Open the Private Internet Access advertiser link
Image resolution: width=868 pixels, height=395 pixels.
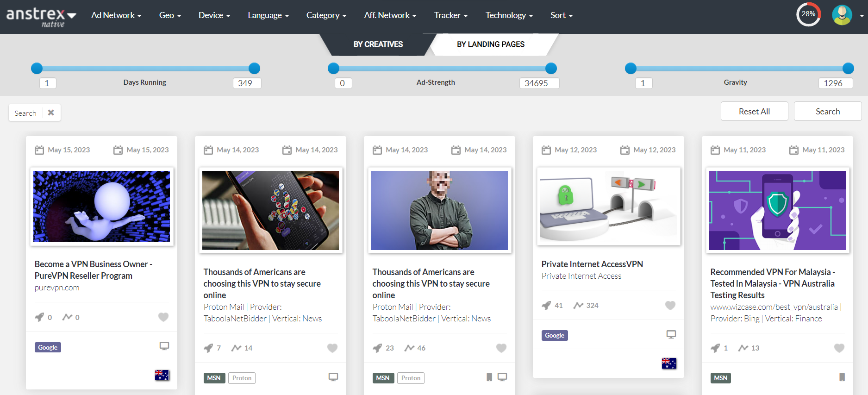[x=581, y=276]
